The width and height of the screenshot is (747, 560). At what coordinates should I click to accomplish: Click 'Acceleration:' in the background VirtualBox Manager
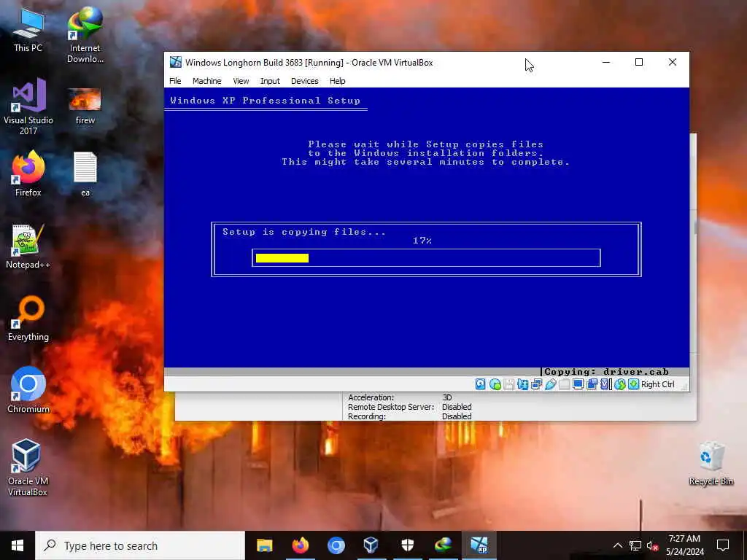[x=371, y=397]
